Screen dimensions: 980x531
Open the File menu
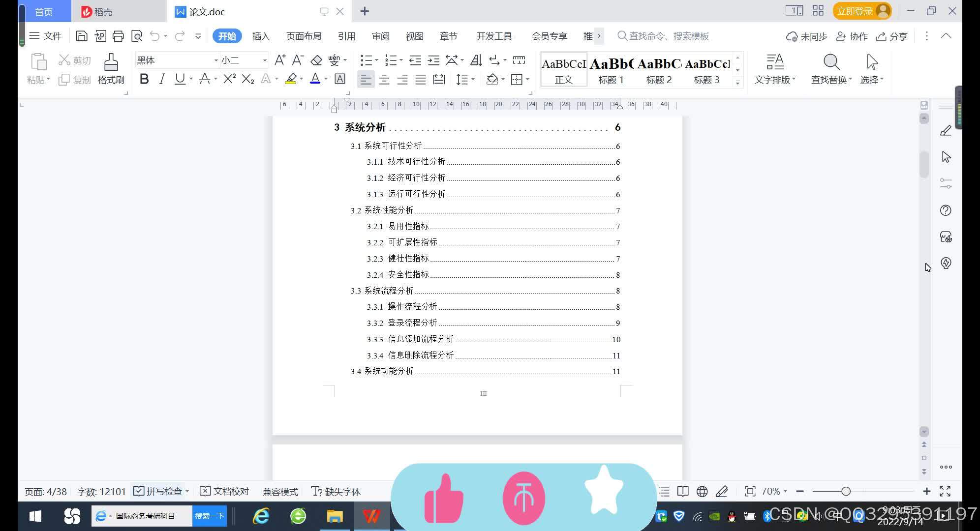(45, 36)
